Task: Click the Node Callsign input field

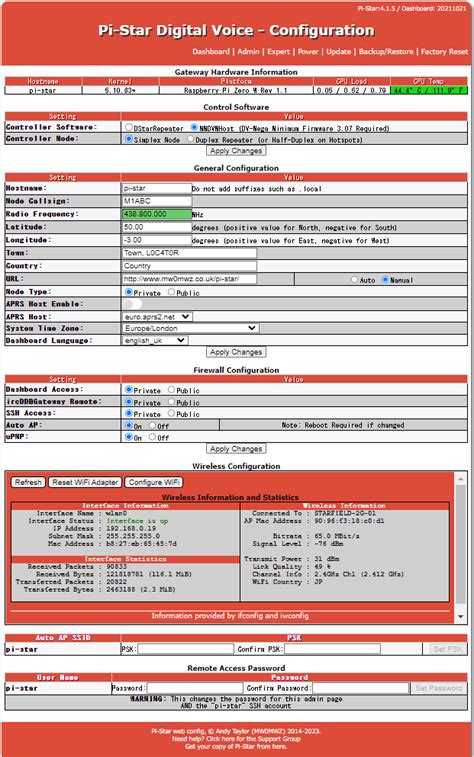Action: (157, 201)
